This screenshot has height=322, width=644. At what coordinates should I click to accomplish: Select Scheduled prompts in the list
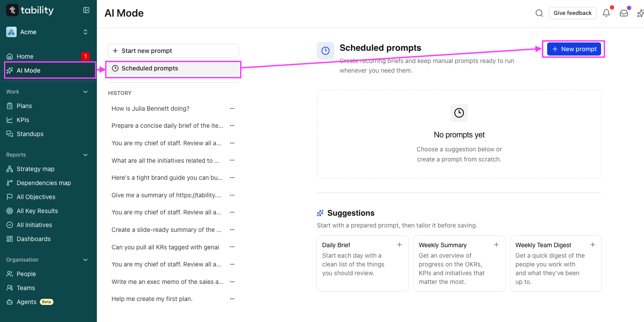pyautogui.click(x=173, y=68)
